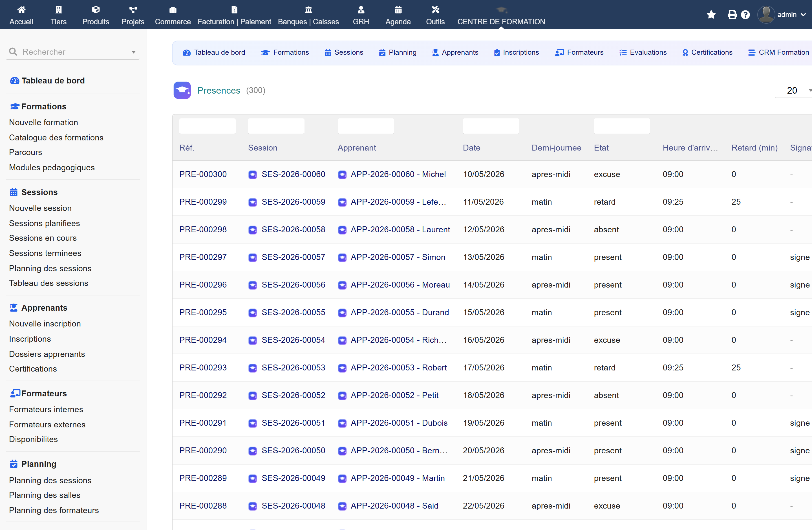Click the Presences graduation cap icon

pos(182,90)
